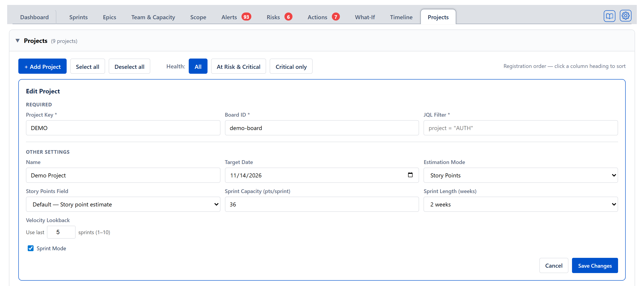Switch to the Dashboard tab
This screenshot has height=286, width=644.
click(34, 17)
